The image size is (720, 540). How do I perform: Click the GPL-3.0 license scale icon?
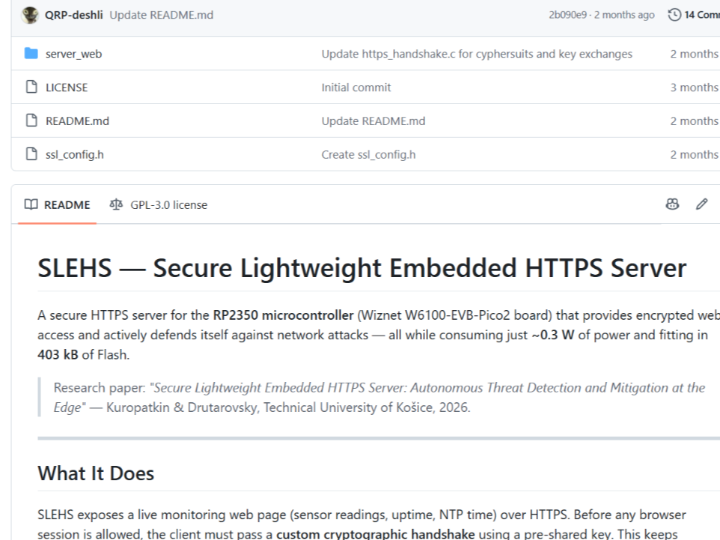pyautogui.click(x=116, y=204)
